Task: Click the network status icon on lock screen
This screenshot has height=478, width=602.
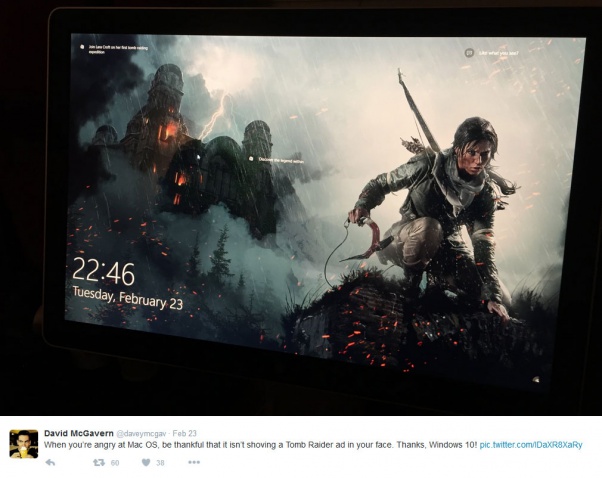Action: pos(536,380)
